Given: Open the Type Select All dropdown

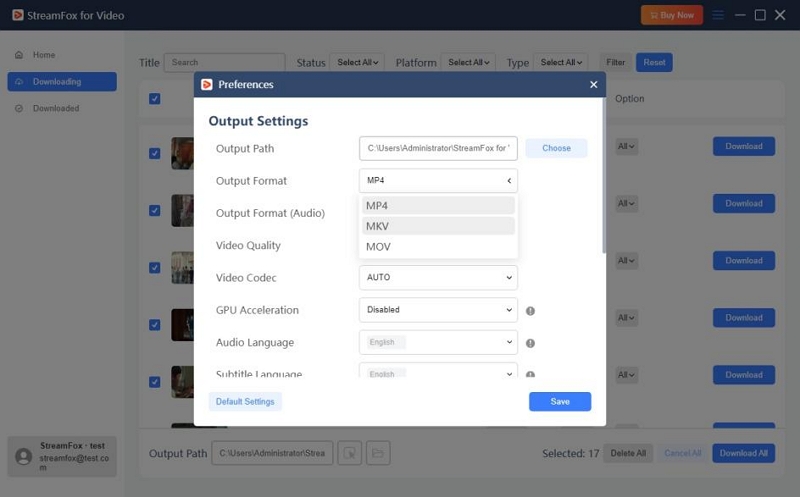Looking at the screenshot, I should click(561, 62).
